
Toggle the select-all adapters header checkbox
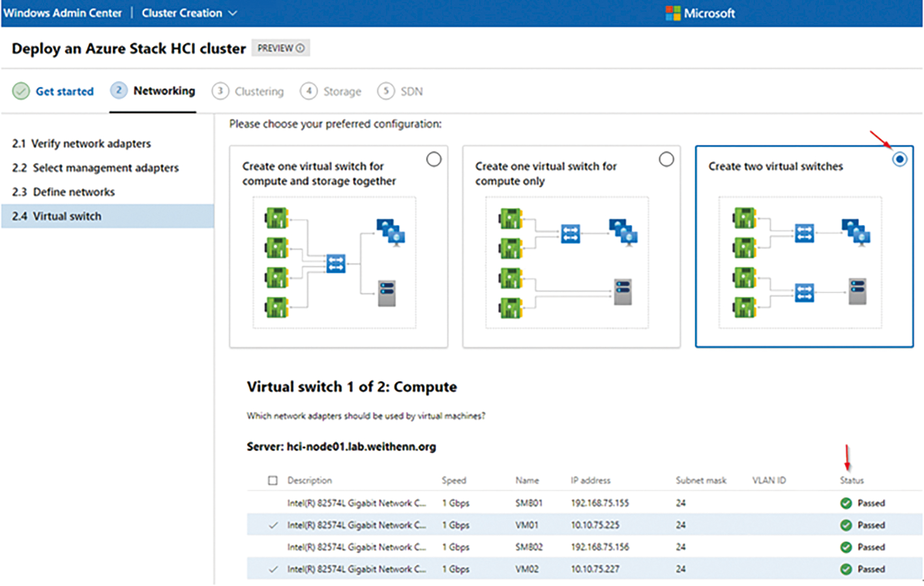273,480
